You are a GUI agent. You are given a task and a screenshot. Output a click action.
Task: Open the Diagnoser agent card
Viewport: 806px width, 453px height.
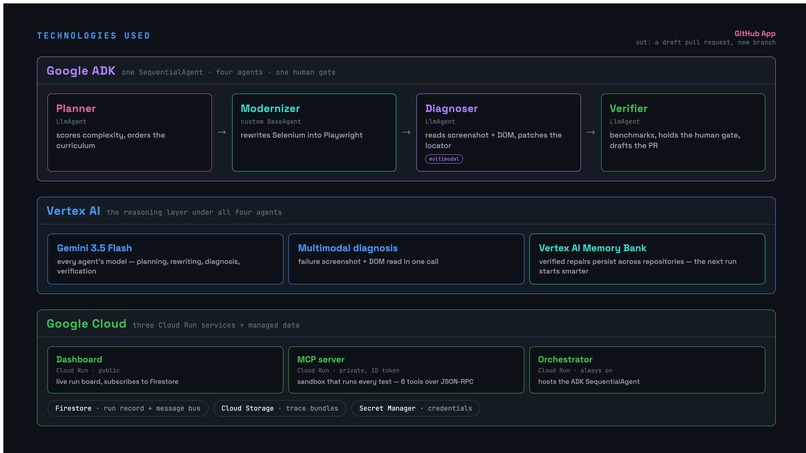click(499, 132)
